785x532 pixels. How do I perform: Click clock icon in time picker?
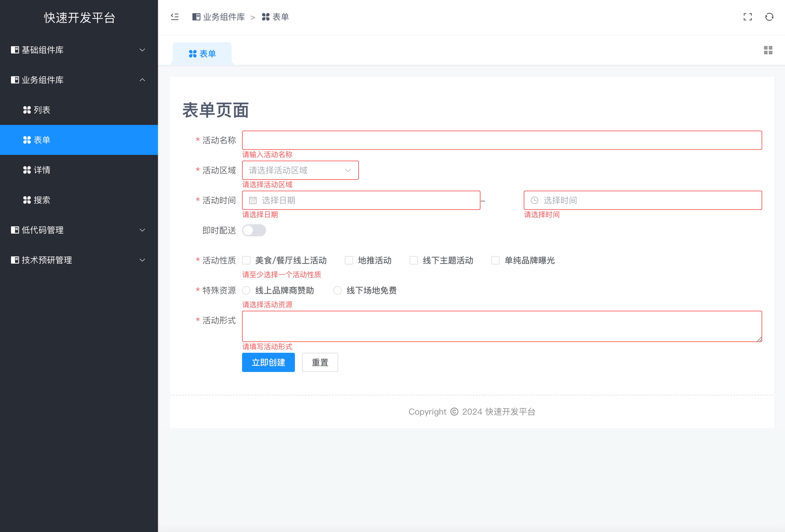coord(534,200)
